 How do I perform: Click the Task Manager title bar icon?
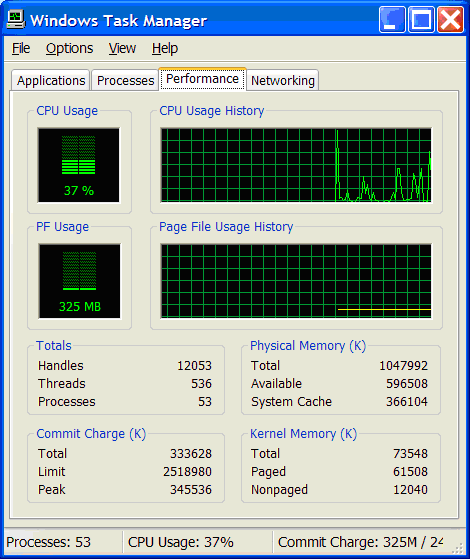tap(16, 19)
